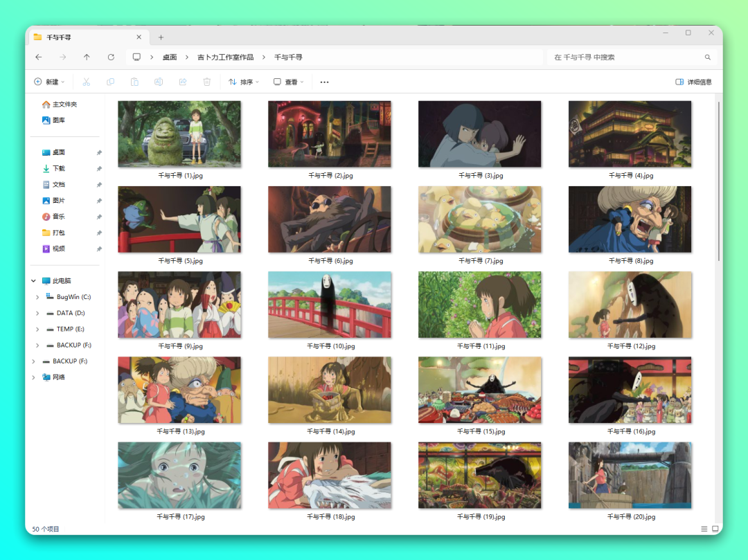The height and width of the screenshot is (560, 748).
Task: Click chevron after 吉卜力工作室作品 breadcrumb
Action: point(264,57)
